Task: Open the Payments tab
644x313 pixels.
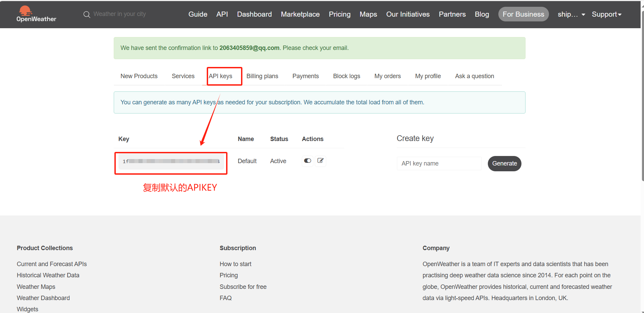Action: point(306,76)
